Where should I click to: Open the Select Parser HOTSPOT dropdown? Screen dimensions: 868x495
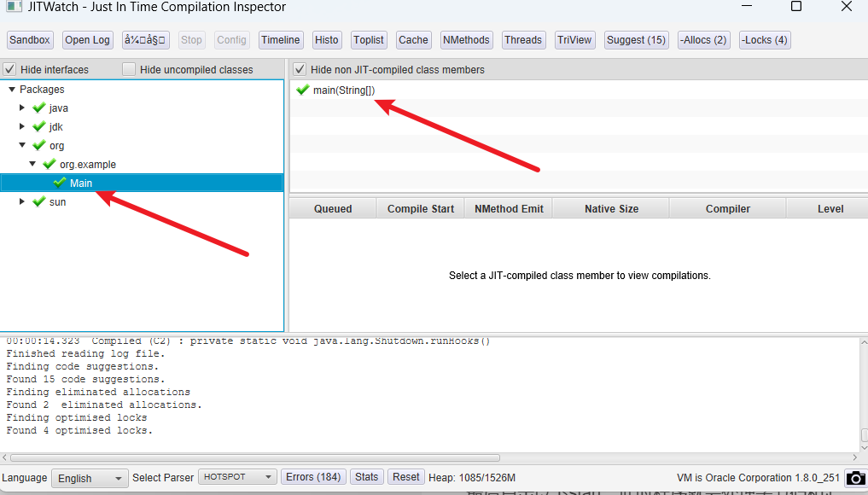[237, 477]
